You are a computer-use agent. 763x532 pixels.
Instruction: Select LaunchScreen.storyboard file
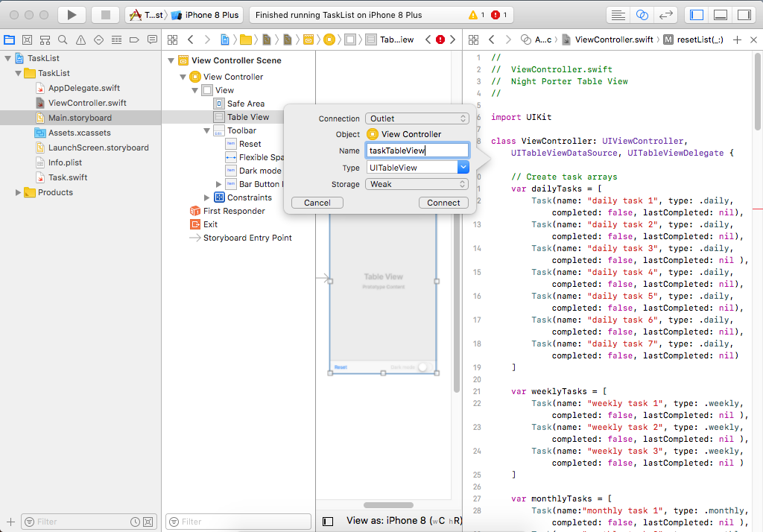[x=98, y=148]
